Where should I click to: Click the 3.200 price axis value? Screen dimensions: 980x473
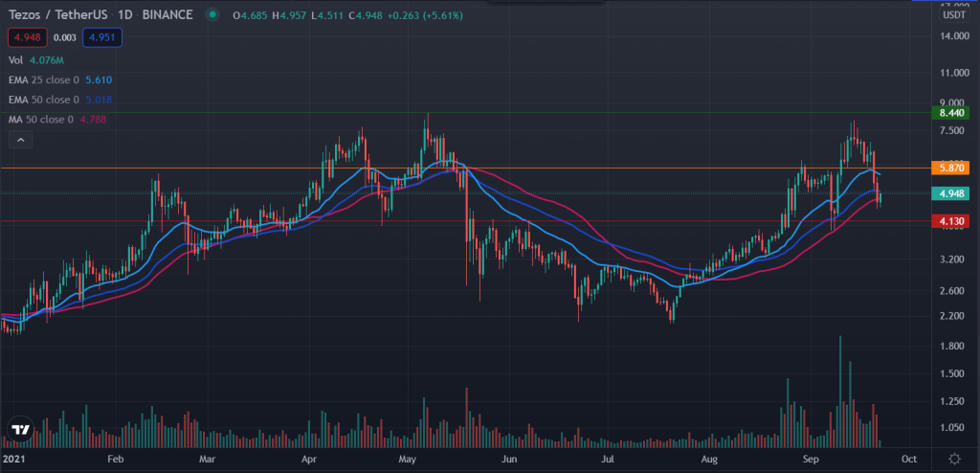954,259
